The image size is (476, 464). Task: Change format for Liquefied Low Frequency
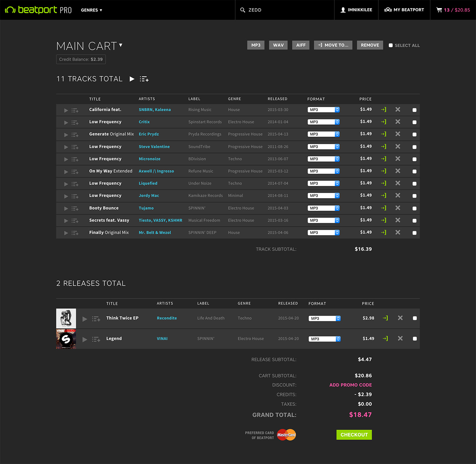point(324,184)
